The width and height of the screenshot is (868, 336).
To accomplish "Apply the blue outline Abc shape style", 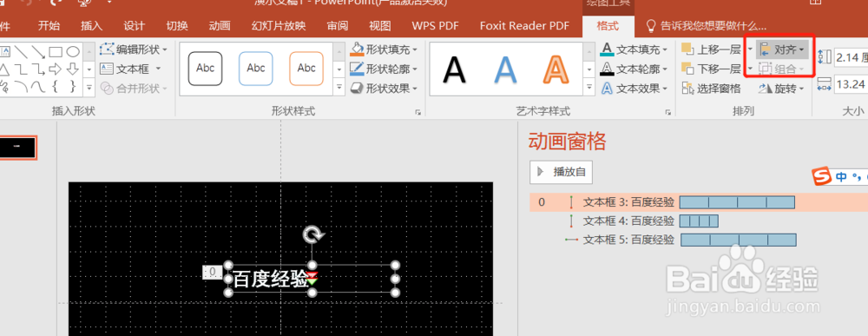I will [x=256, y=68].
